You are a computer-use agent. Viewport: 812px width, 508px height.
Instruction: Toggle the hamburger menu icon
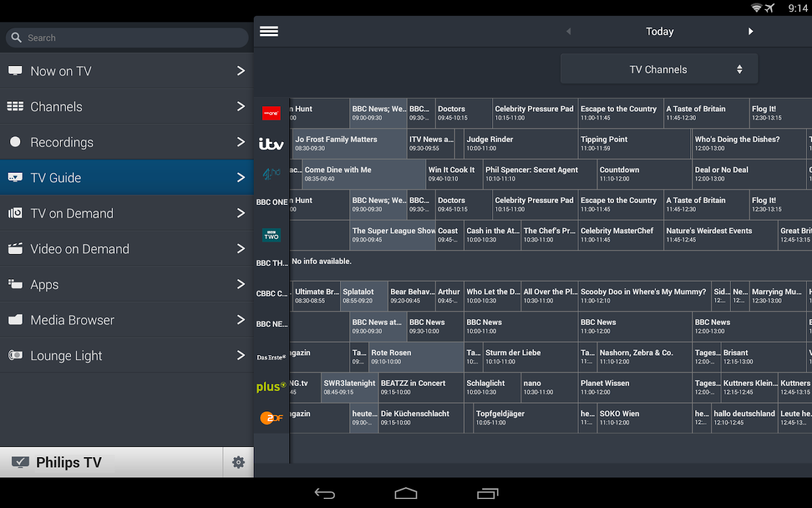coord(269,32)
